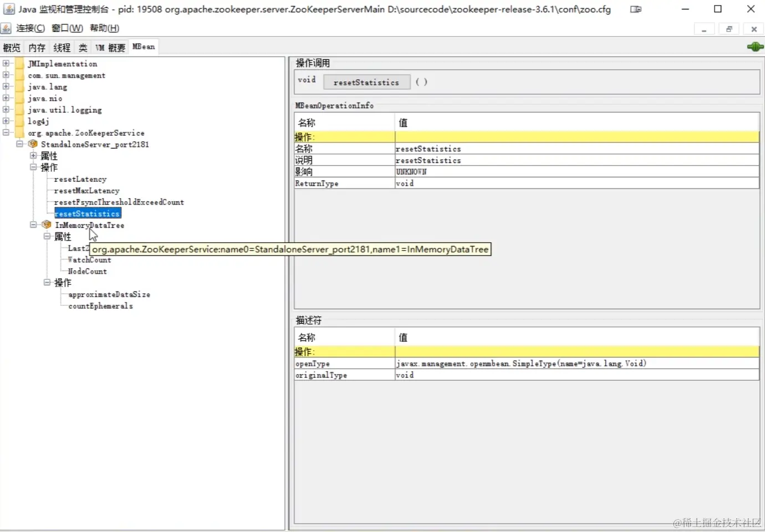Click the org.apache.ZooKeeperService folder icon
This screenshot has width=765, height=532.
20,133
